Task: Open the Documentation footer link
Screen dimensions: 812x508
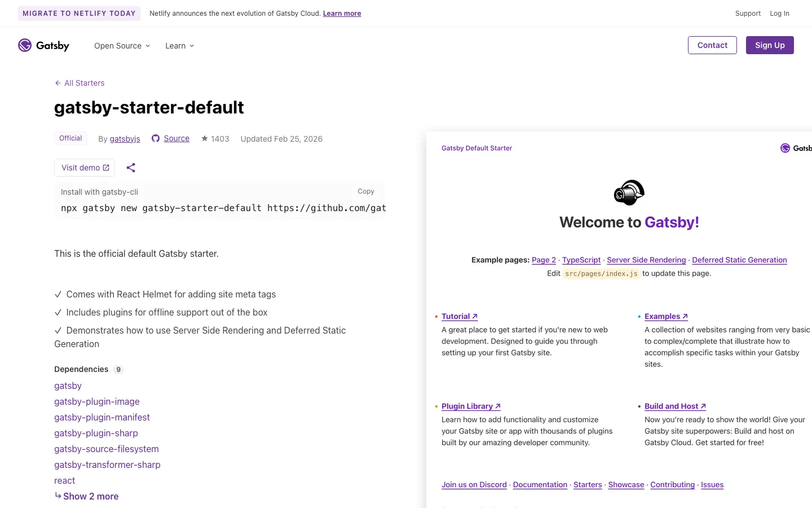Action: (540, 484)
